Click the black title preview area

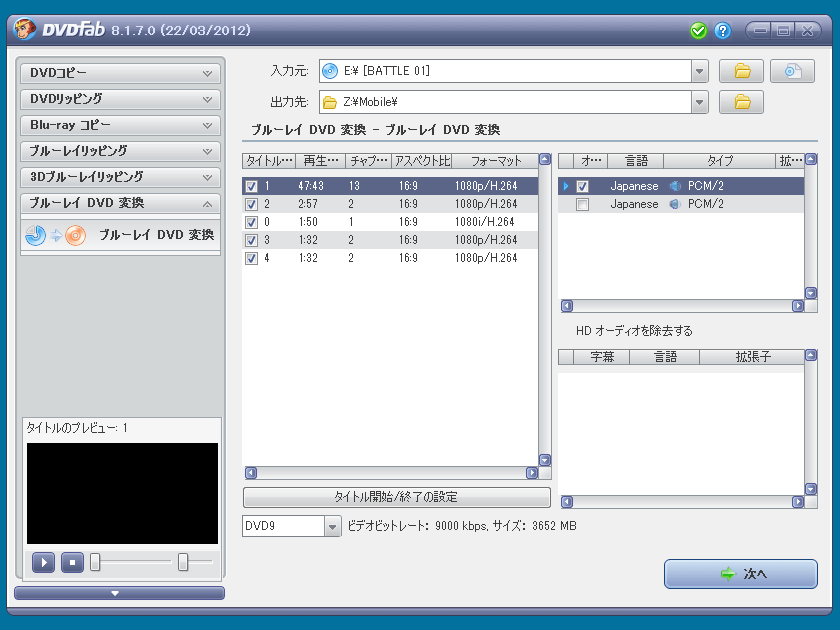[x=122, y=493]
